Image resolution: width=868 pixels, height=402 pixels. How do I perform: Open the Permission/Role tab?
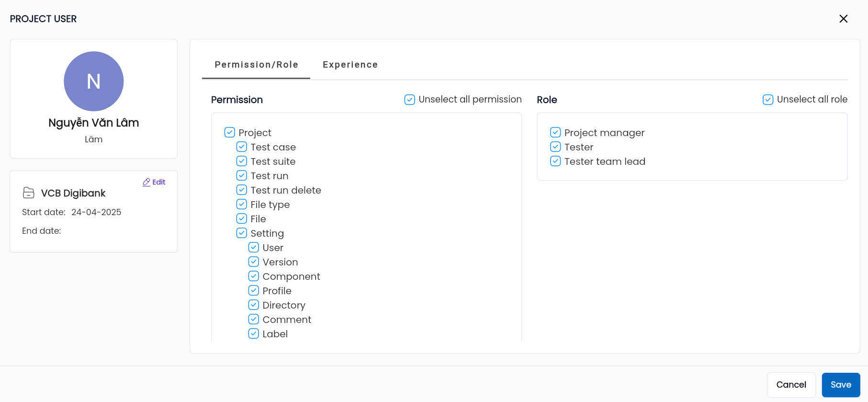256,65
